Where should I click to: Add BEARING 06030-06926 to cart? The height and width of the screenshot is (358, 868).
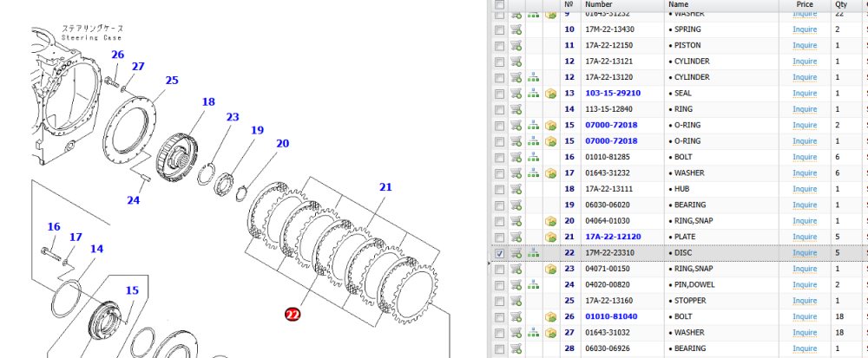coord(516,348)
